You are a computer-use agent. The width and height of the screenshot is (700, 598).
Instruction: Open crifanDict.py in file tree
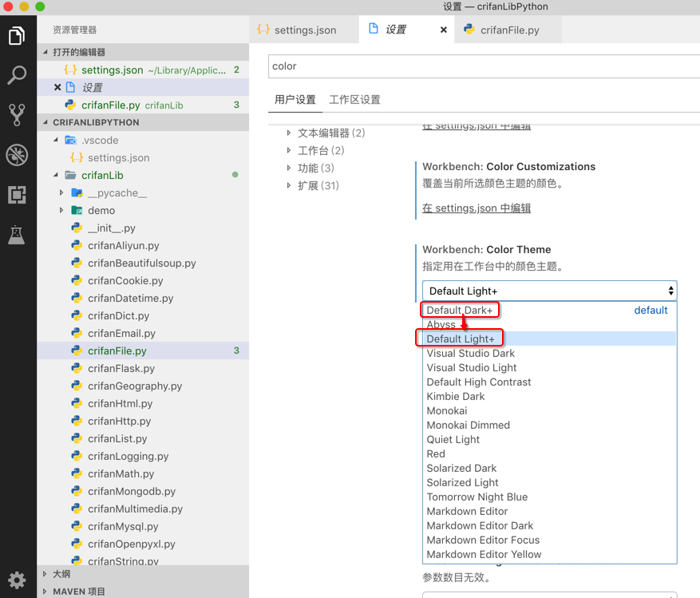pos(143,315)
